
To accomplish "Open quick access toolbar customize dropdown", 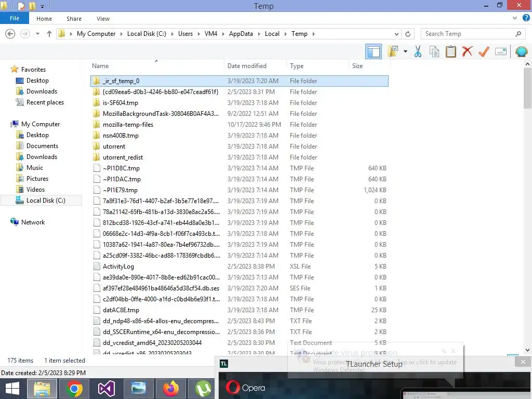I will coord(42,6).
